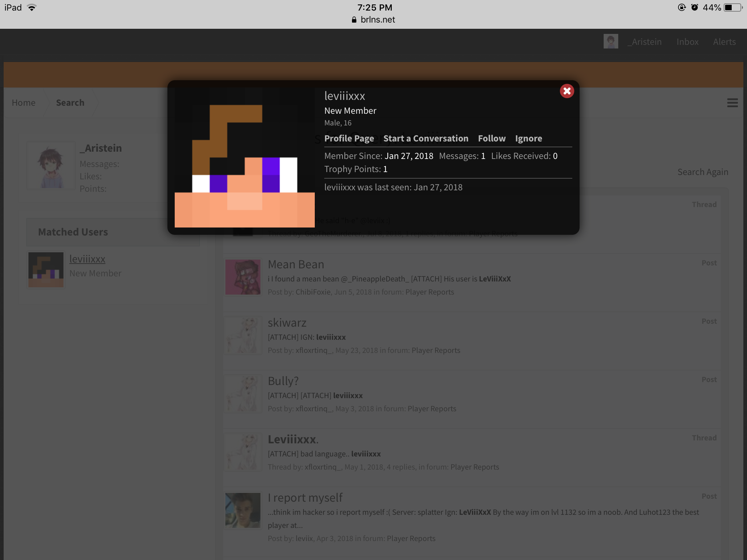Click the leviiixxx avatar under Matched Users
The width and height of the screenshot is (747, 560).
click(46, 270)
